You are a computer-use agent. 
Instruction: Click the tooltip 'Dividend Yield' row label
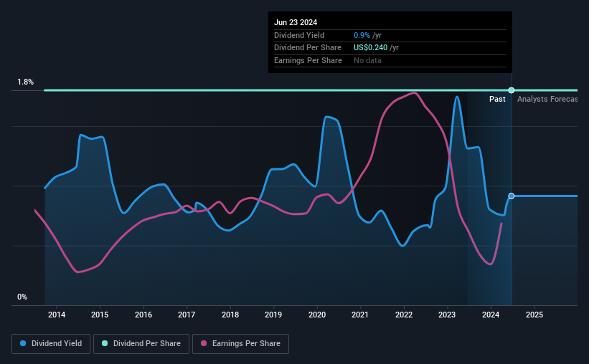click(x=299, y=35)
